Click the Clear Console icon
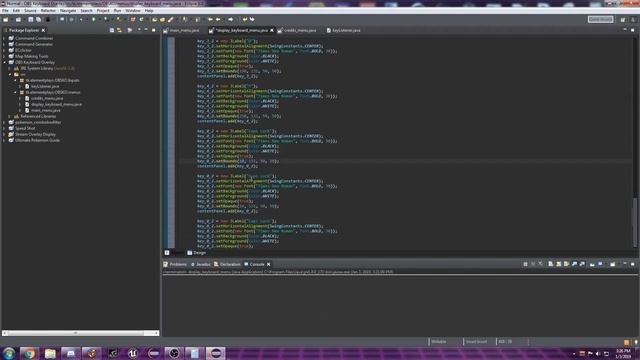This screenshot has height=360, width=640. point(551,264)
